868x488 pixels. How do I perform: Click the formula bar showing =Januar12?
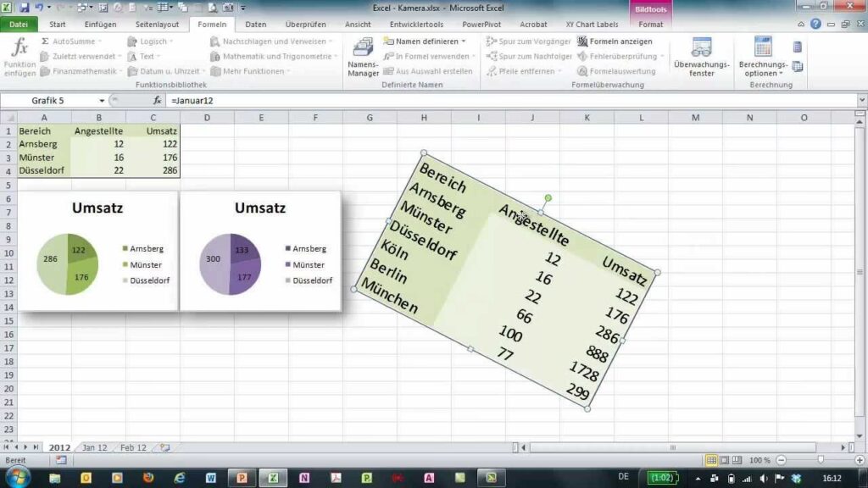(509, 100)
